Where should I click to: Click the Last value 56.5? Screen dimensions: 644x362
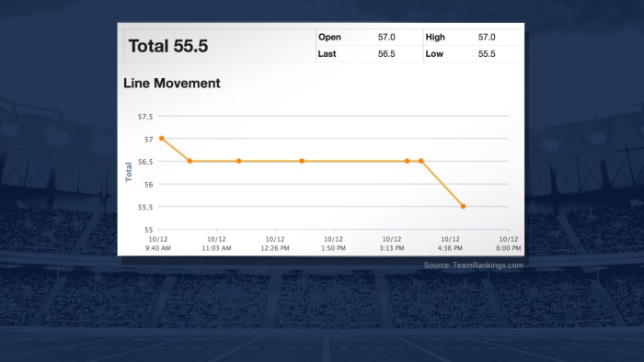[386, 53]
